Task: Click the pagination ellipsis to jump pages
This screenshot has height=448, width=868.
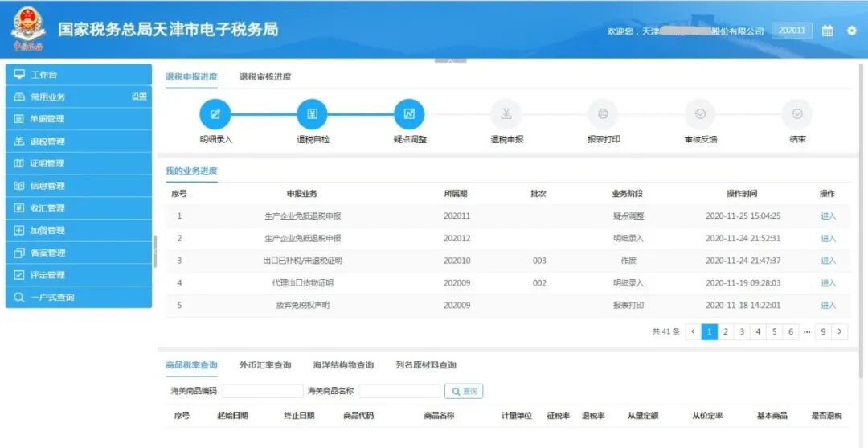Action: click(807, 331)
